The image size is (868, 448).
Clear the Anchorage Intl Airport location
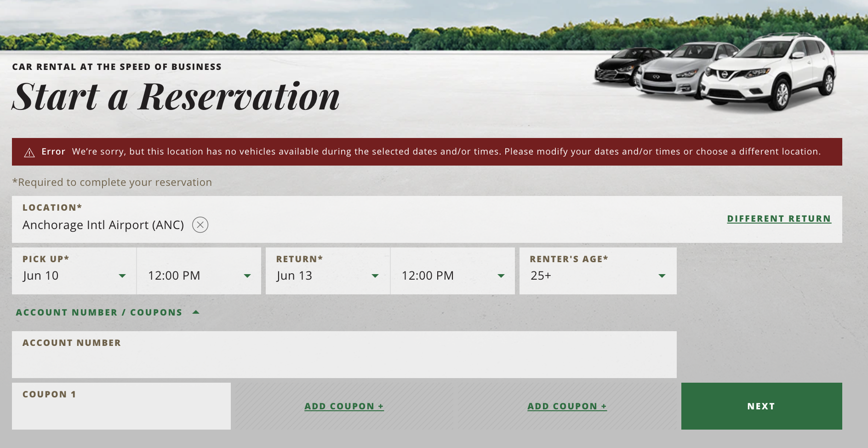[x=200, y=225]
